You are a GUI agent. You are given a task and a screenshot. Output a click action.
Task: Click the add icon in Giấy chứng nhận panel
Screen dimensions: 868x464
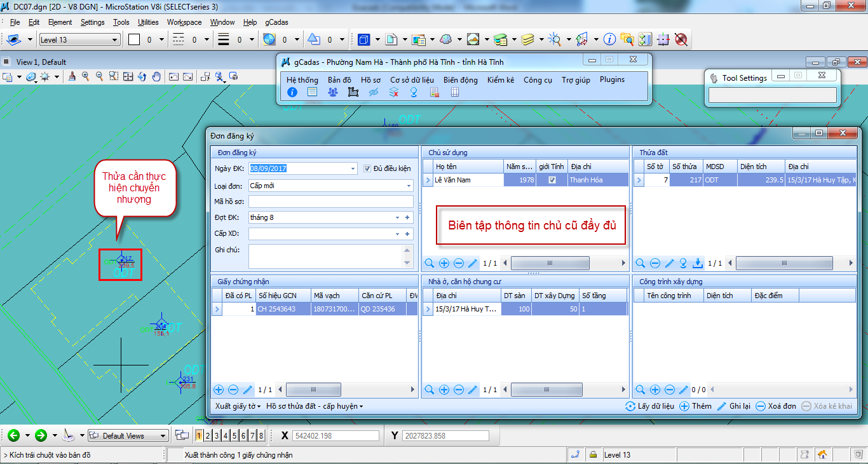219,390
